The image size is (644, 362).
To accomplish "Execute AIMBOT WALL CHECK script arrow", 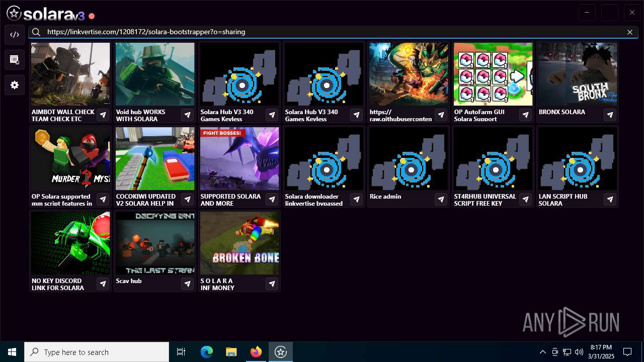I will [x=103, y=115].
